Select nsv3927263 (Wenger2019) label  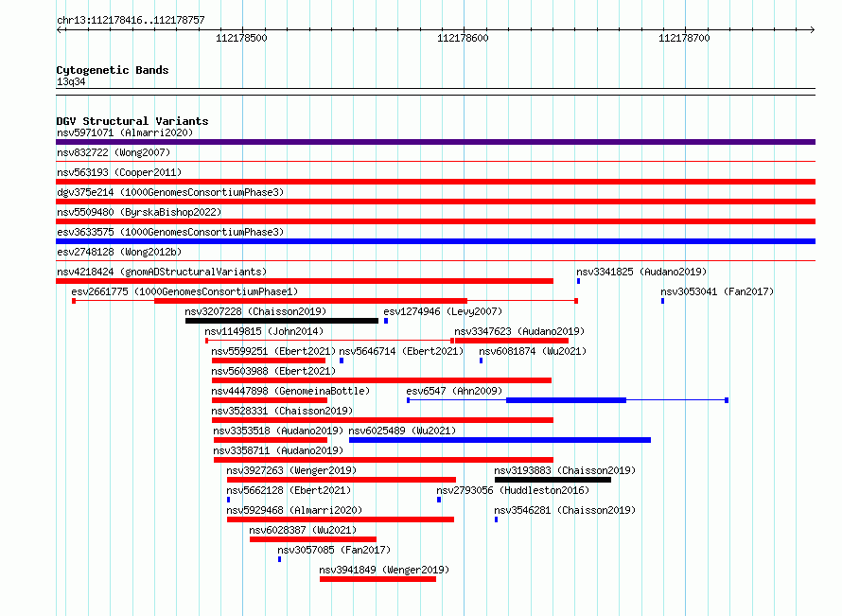click(291, 470)
